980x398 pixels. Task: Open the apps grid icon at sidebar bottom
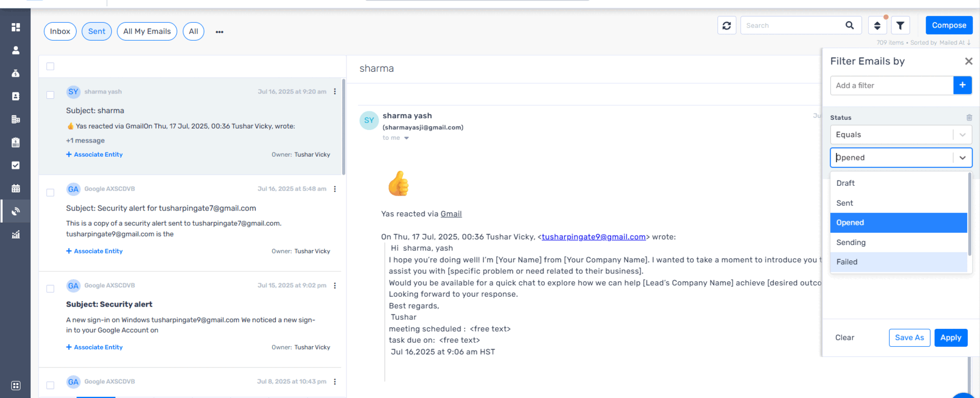click(16, 385)
